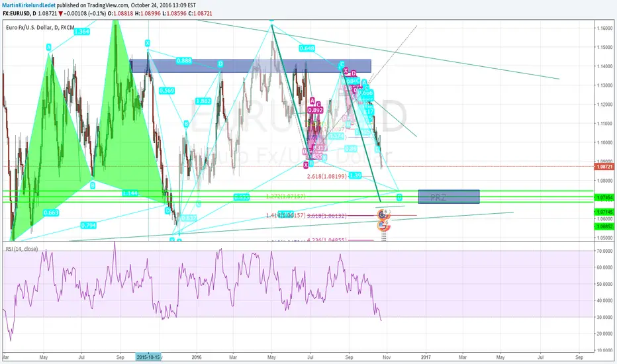The image size is (617, 364).
Task: Click the Nov time axis label
Action: (x=387, y=357)
